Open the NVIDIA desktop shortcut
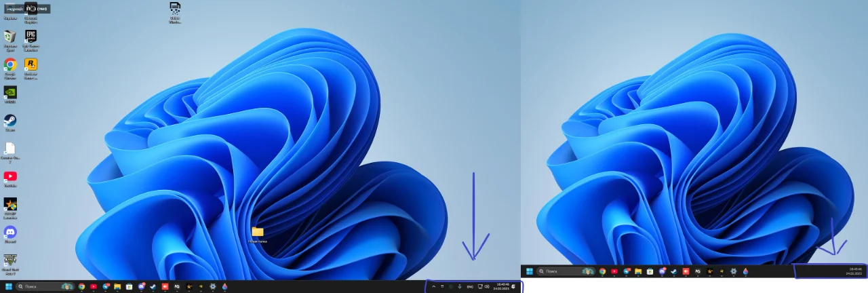This screenshot has width=868, height=293. pyautogui.click(x=10, y=92)
